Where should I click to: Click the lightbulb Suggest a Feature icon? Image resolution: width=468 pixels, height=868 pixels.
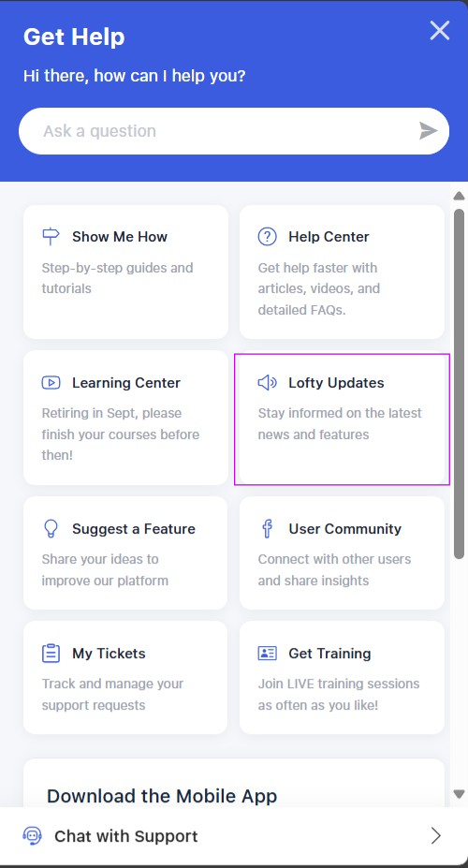(x=51, y=529)
